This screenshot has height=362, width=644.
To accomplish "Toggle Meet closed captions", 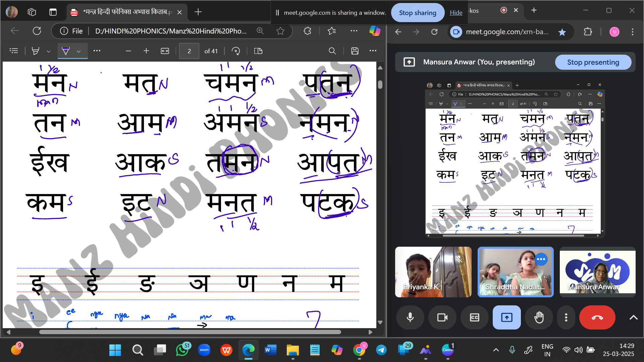I will click(474, 317).
